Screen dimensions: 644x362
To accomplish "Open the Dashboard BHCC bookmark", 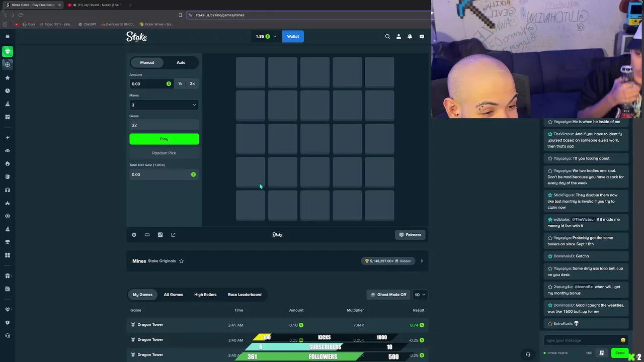I will coord(118,24).
